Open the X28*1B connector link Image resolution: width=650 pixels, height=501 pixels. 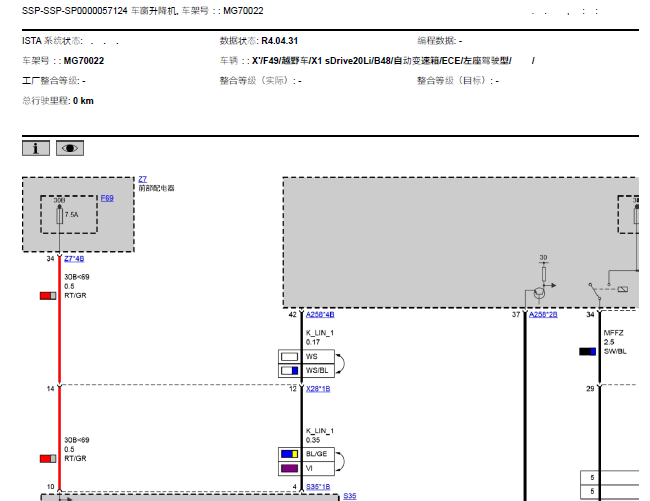tap(318, 389)
